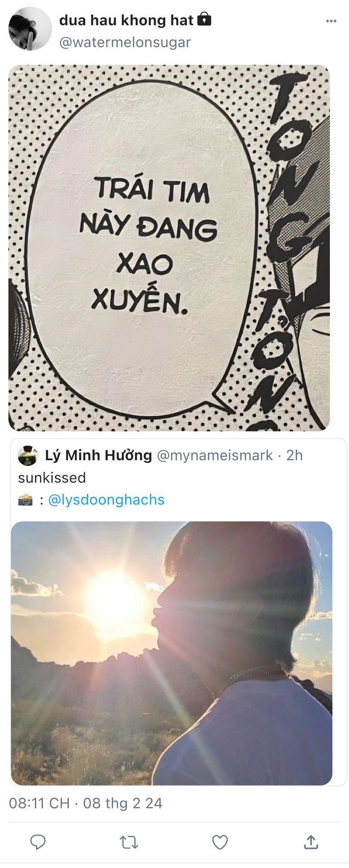
Task: Click the 08:11 CH timestamp
Action: [39, 803]
